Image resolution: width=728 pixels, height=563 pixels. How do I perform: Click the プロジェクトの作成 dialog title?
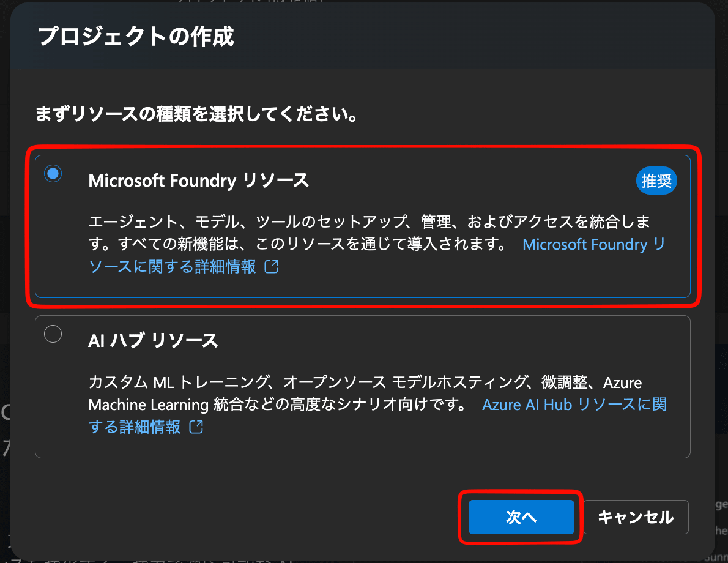coord(136,36)
